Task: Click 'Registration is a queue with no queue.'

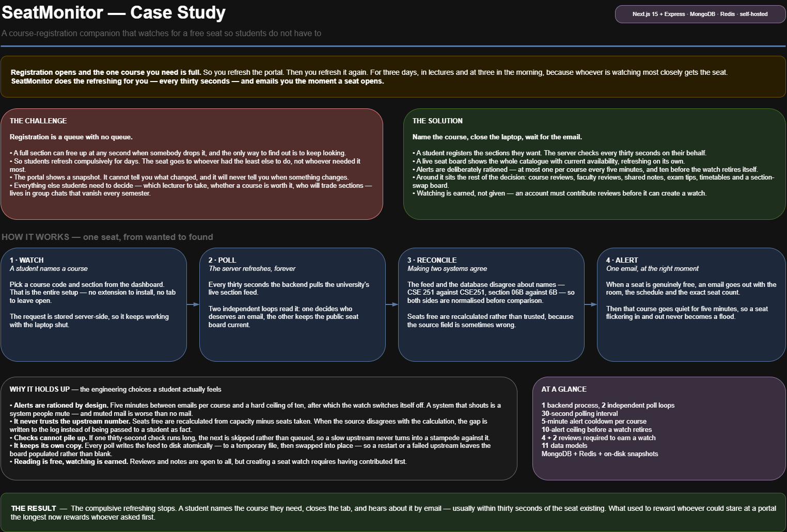Action: (x=71, y=137)
